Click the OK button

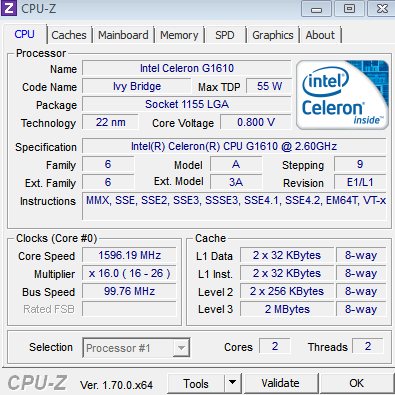(356, 383)
